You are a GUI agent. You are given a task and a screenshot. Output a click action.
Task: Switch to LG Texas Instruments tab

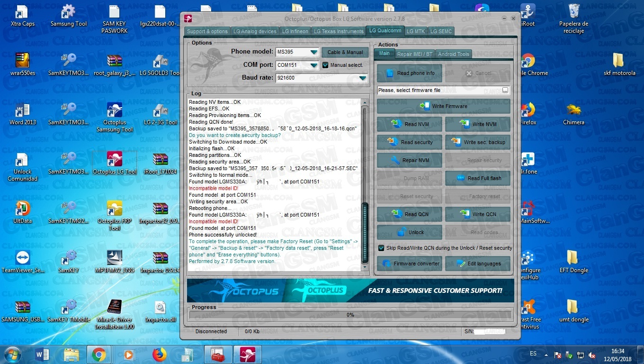pyautogui.click(x=339, y=31)
